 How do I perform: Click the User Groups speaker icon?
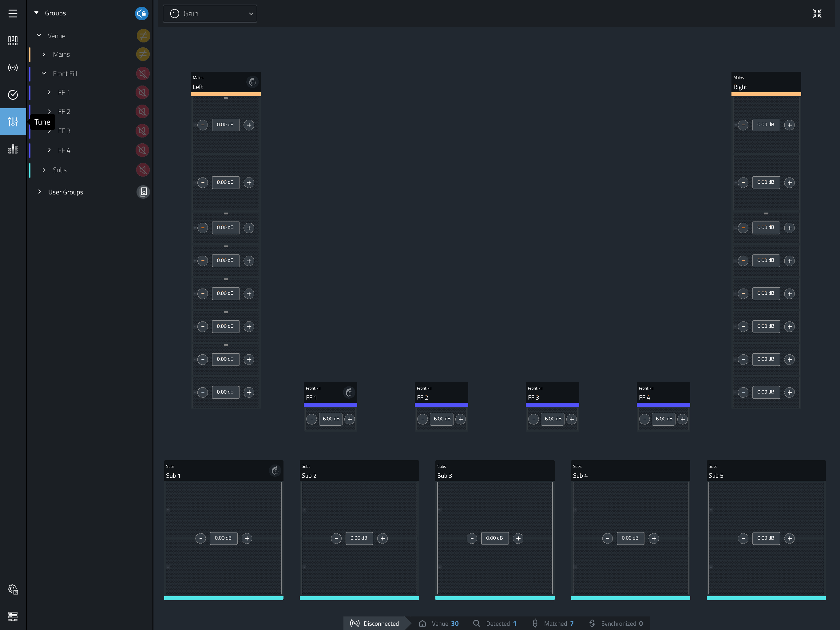[143, 192]
